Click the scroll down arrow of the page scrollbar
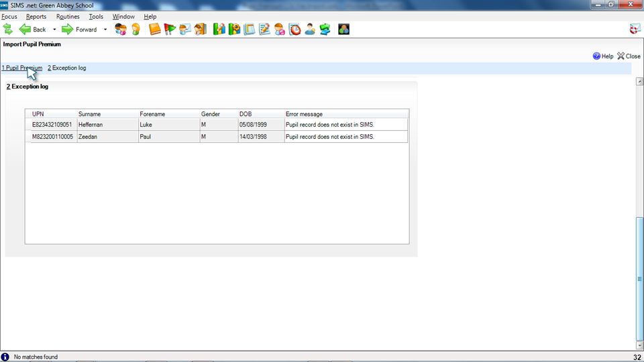The height and width of the screenshot is (362, 644). point(639,346)
